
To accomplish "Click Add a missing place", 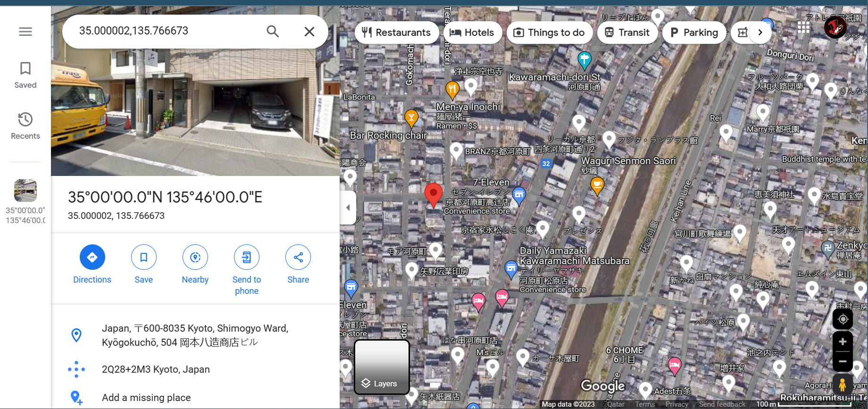I will pos(146,398).
